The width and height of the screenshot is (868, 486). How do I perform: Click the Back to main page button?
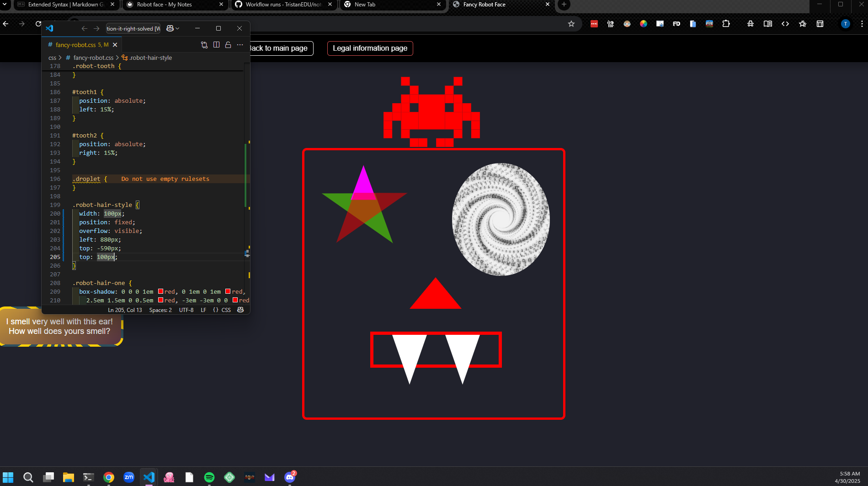click(282, 48)
